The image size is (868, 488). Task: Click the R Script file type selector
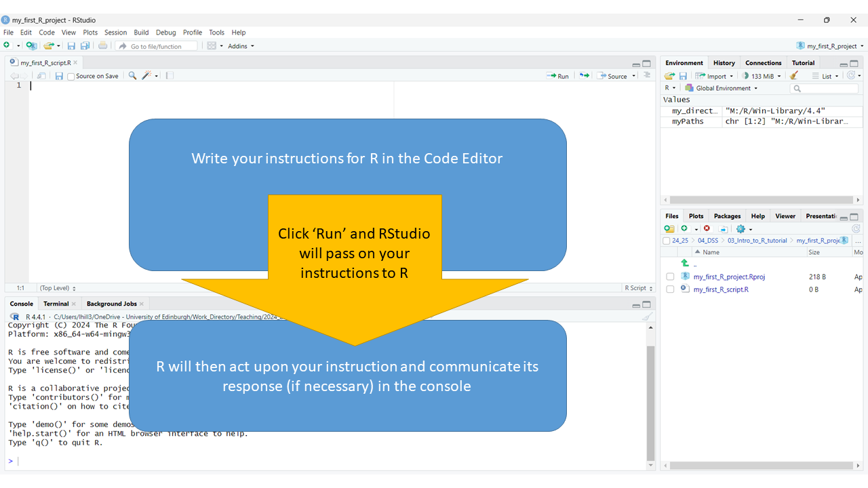(637, 288)
